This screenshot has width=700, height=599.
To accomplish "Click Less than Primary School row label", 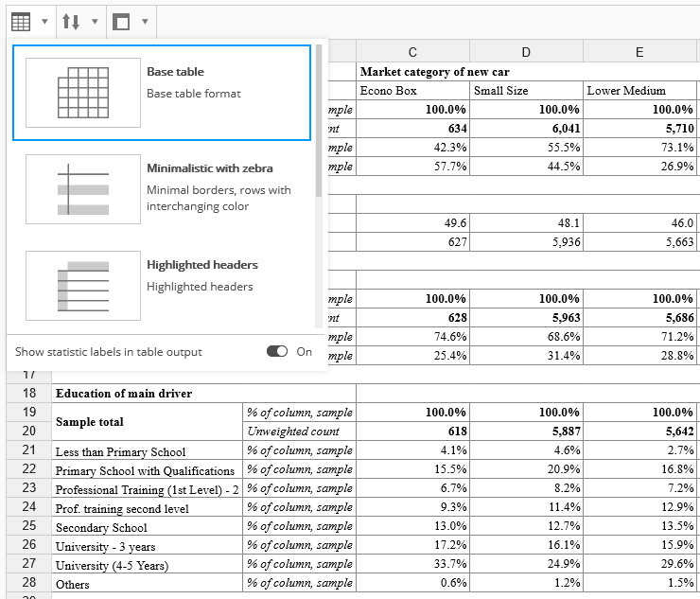I will (x=148, y=451).
